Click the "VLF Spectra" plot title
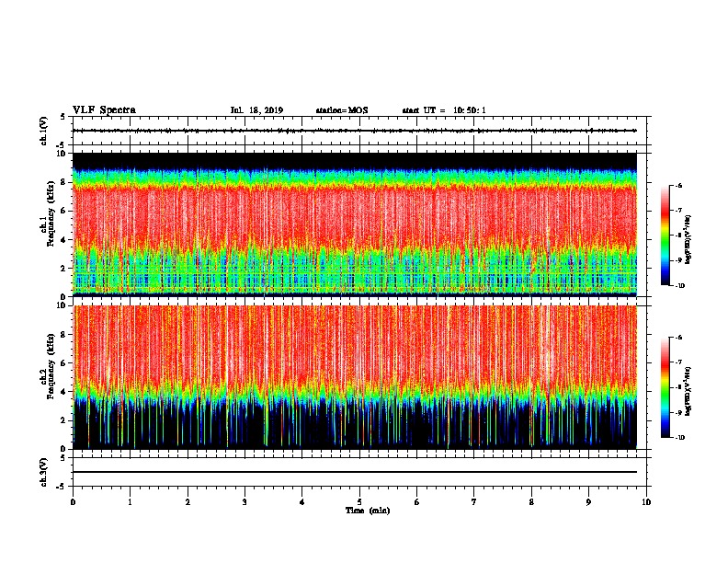 click(x=104, y=110)
